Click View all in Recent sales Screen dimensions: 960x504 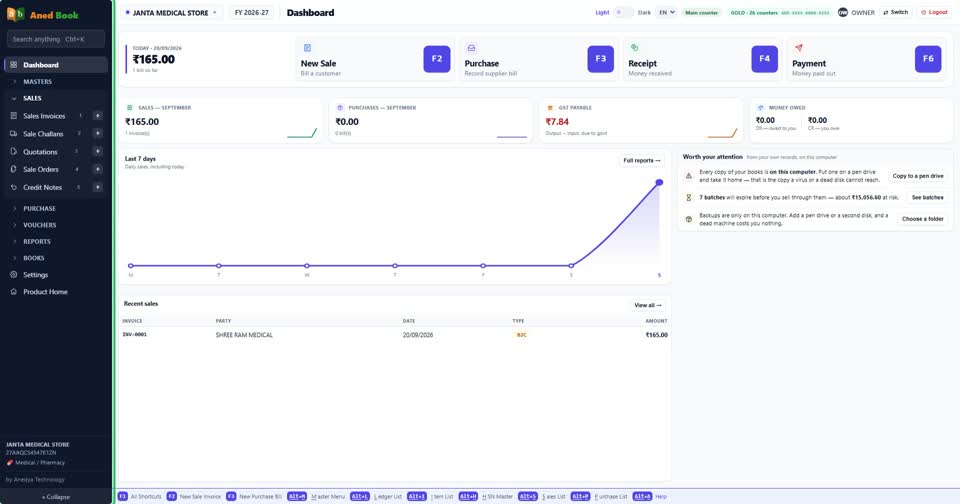pyautogui.click(x=648, y=305)
